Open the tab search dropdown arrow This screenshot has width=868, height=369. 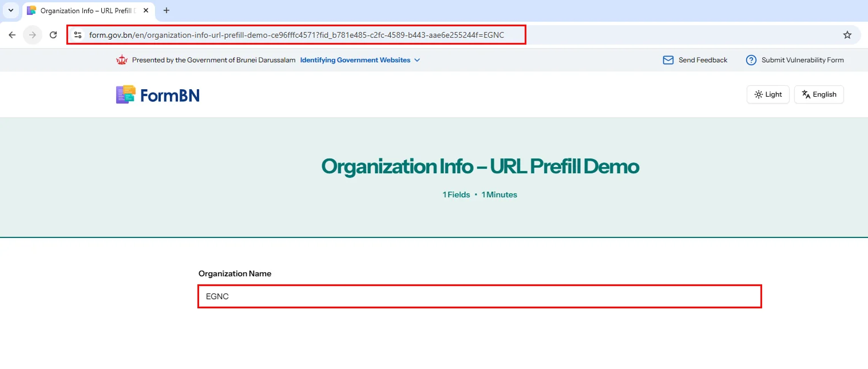tap(10, 10)
